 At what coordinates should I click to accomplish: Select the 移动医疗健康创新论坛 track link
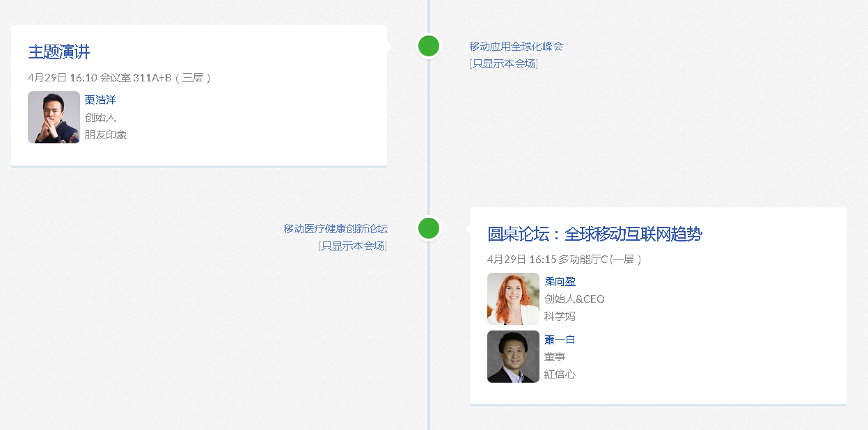(x=336, y=229)
